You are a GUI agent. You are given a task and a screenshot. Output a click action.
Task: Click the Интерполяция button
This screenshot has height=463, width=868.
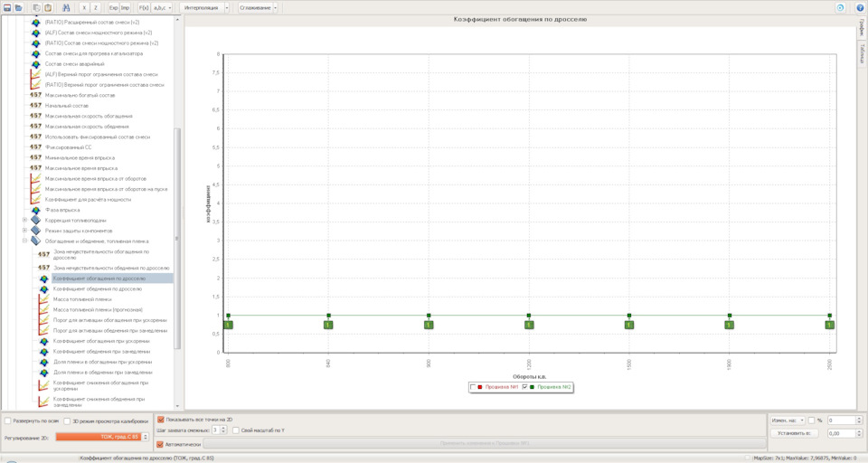point(202,8)
